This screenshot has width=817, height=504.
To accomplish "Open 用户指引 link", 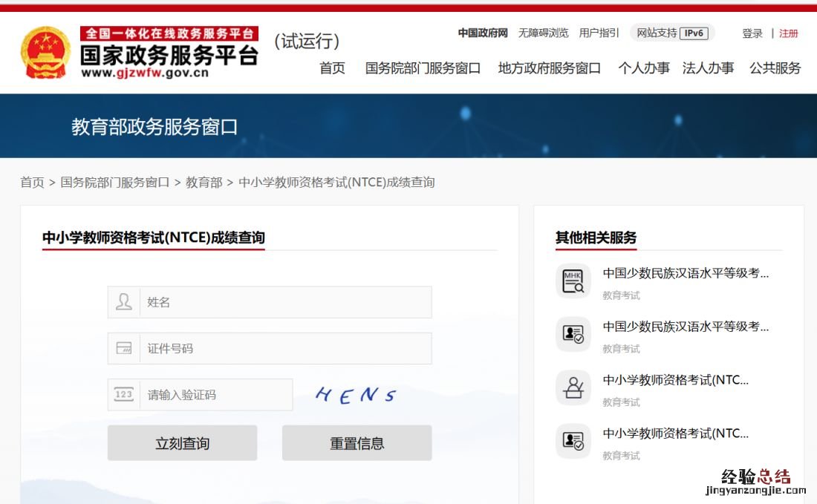I will (599, 33).
